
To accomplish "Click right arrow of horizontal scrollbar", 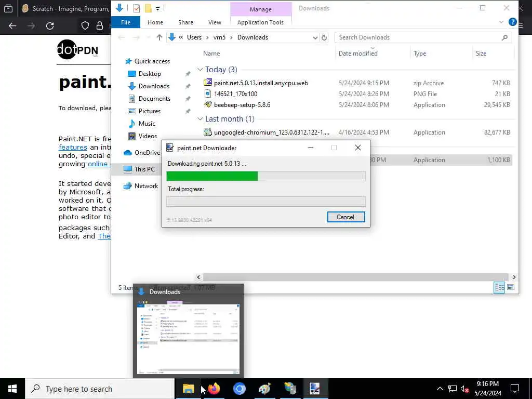I will (x=514, y=277).
